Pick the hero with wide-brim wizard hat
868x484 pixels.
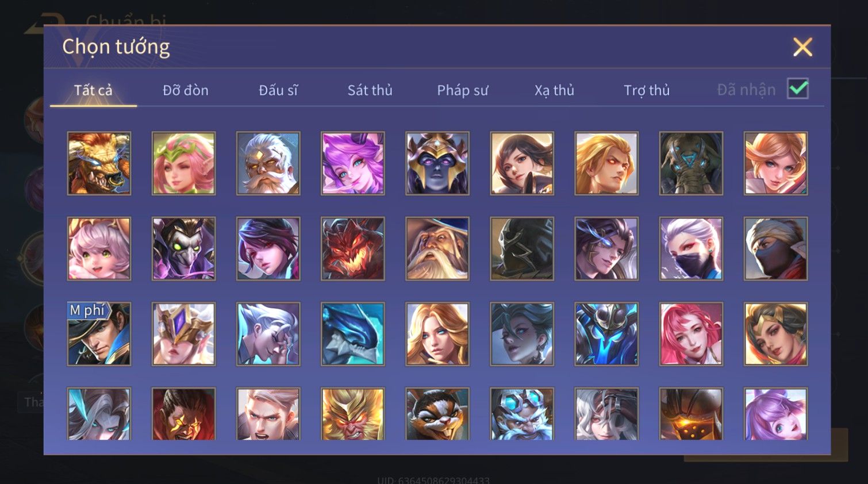437,248
